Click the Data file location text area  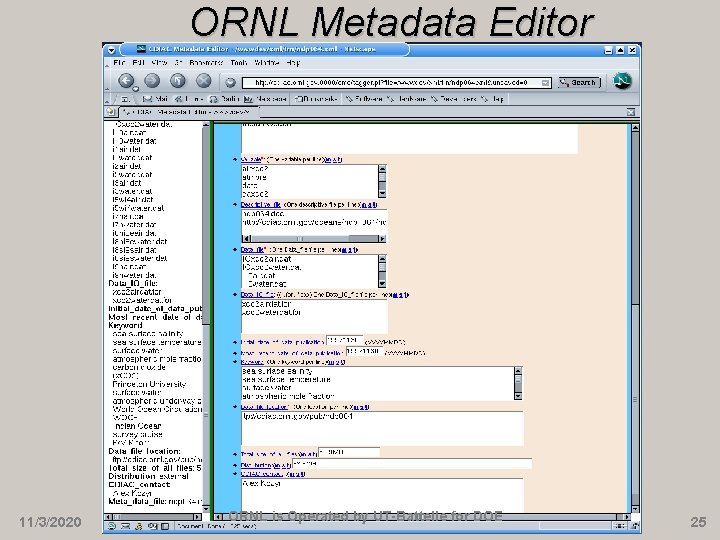382,428
